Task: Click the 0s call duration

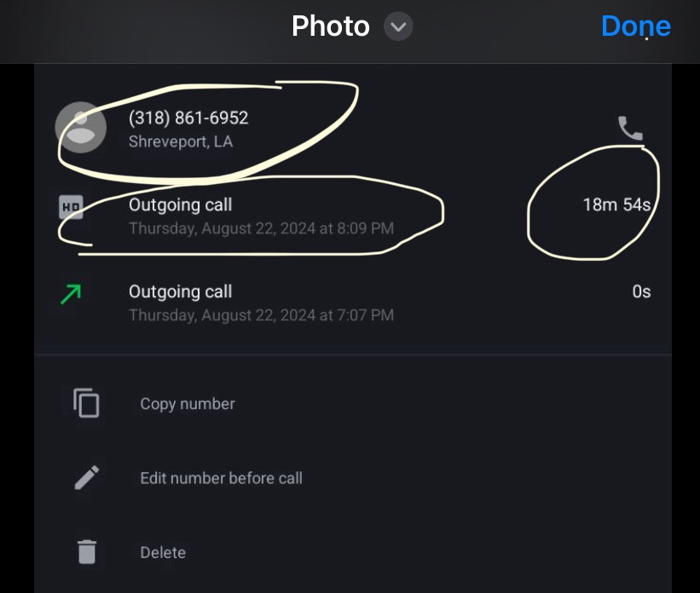Action: [x=641, y=292]
